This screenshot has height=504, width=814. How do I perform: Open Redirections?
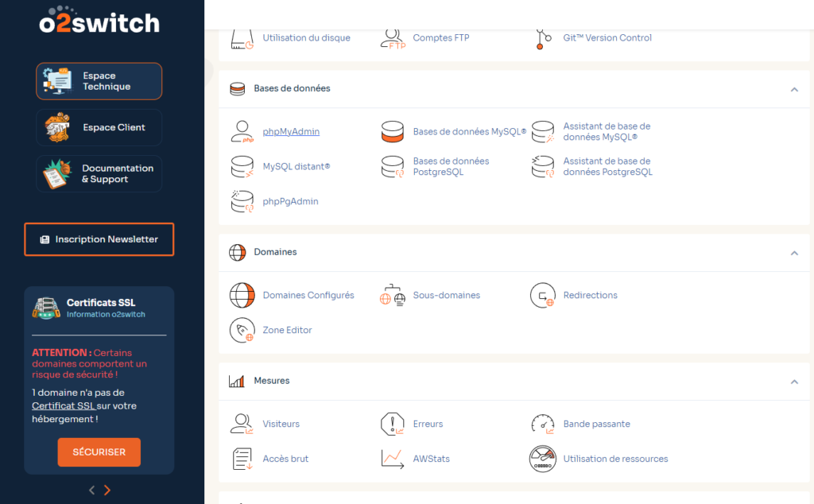point(590,295)
